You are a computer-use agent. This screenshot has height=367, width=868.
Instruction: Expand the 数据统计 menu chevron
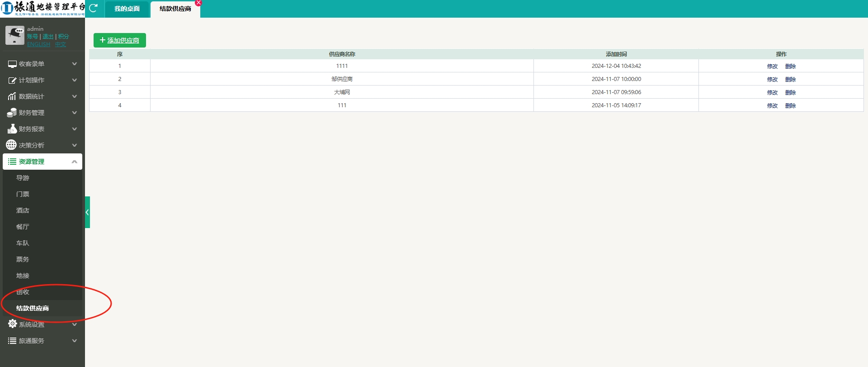click(x=75, y=96)
